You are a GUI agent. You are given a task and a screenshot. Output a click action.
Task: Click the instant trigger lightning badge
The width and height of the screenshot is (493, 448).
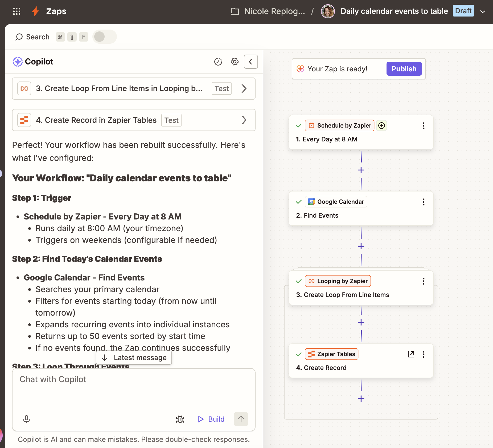click(x=381, y=125)
